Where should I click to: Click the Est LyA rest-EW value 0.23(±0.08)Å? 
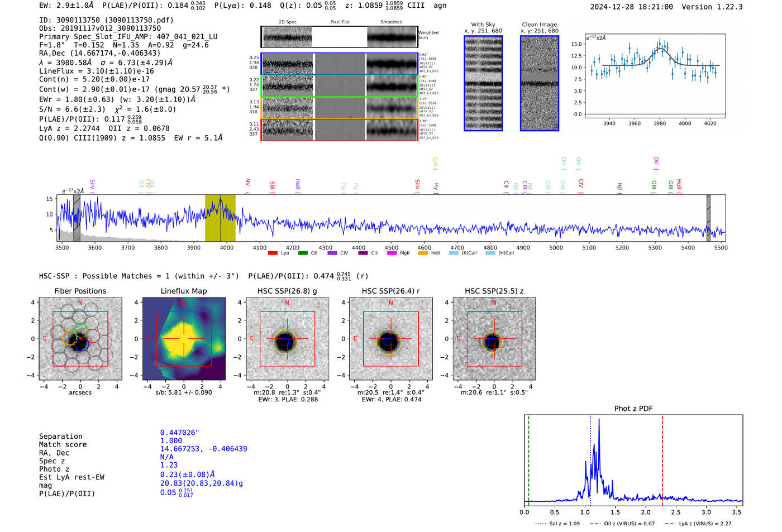(x=188, y=475)
